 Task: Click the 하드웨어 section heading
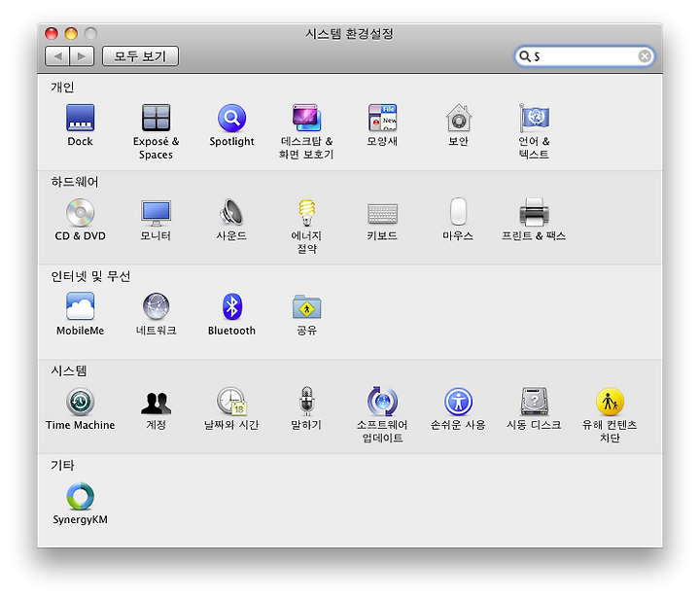[x=75, y=182]
